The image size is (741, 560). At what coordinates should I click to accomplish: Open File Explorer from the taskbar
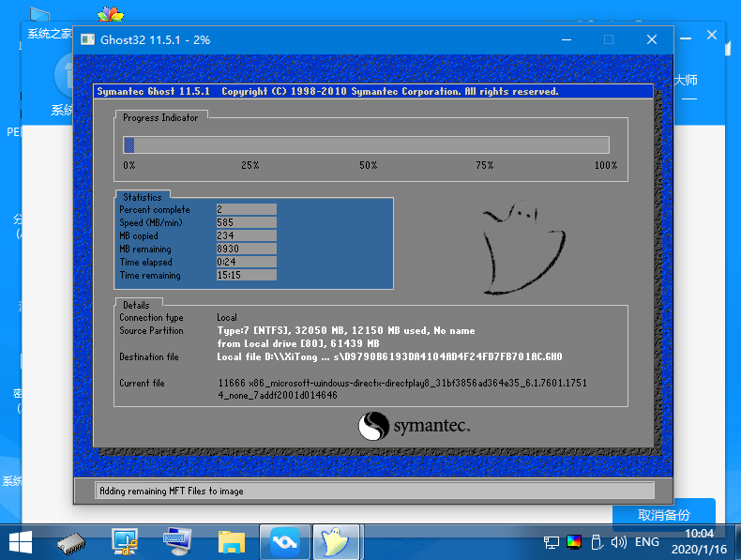click(x=231, y=541)
